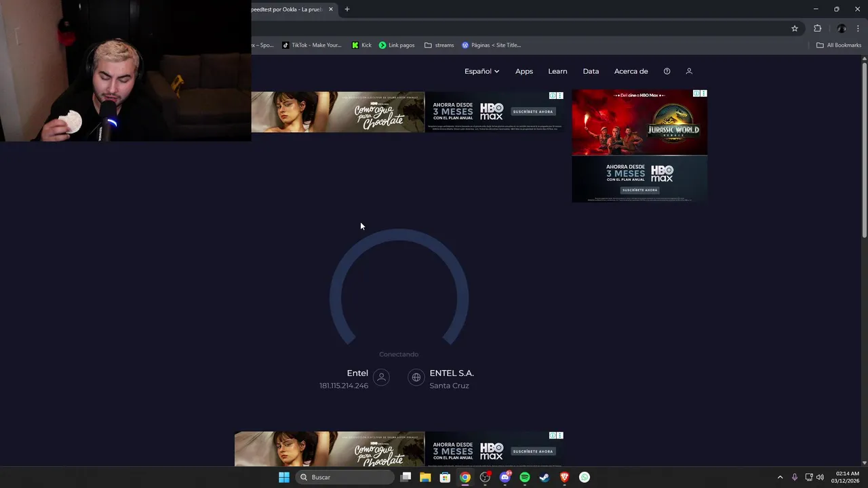This screenshot has height=488, width=868.
Task: Expand the Español language dropdown
Action: click(481, 71)
